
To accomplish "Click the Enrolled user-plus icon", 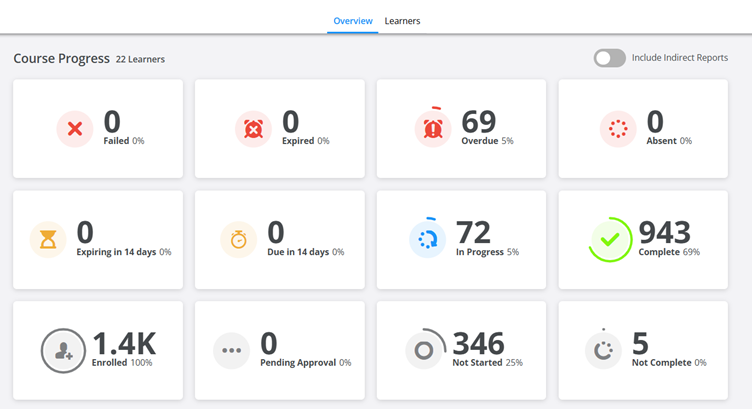I will pyautogui.click(x=63, y=351).
